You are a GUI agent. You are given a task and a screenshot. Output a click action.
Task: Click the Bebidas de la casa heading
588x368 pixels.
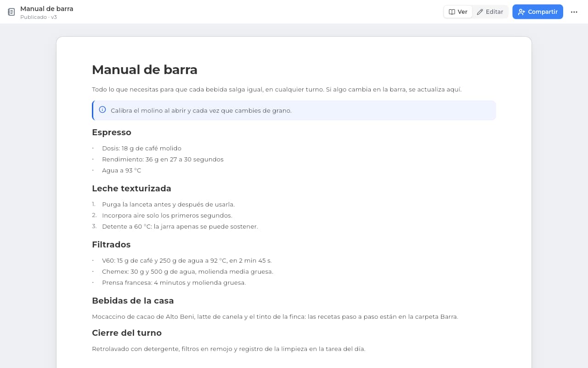click(133, 301)
